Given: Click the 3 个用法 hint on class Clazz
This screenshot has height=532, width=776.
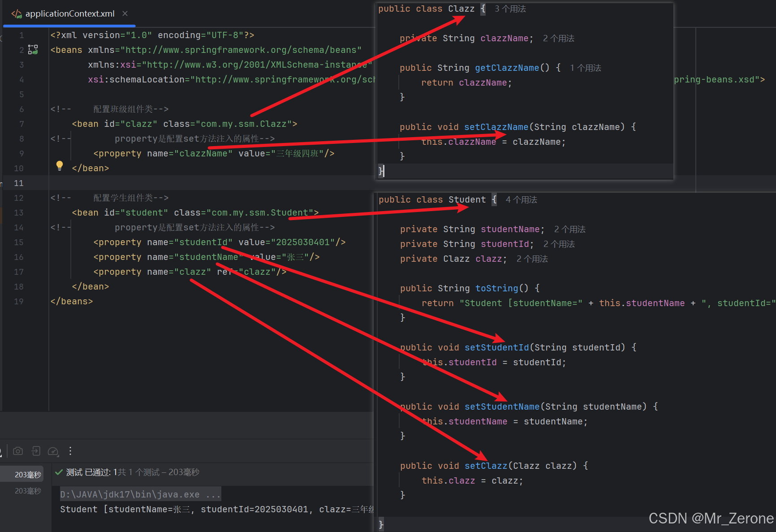Looking at the screenshot, I should [510, 9].
